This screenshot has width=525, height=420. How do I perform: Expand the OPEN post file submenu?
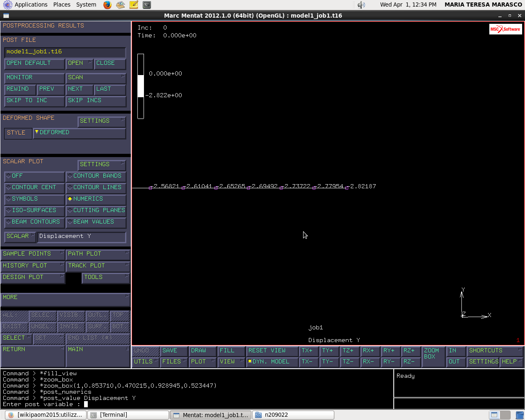(x=80, y=64)
